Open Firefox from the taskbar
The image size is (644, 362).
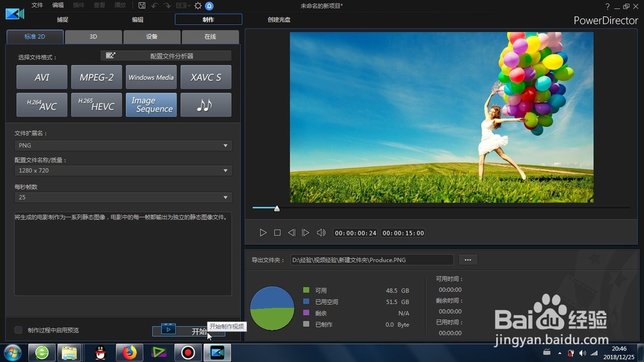pos(129,352)
